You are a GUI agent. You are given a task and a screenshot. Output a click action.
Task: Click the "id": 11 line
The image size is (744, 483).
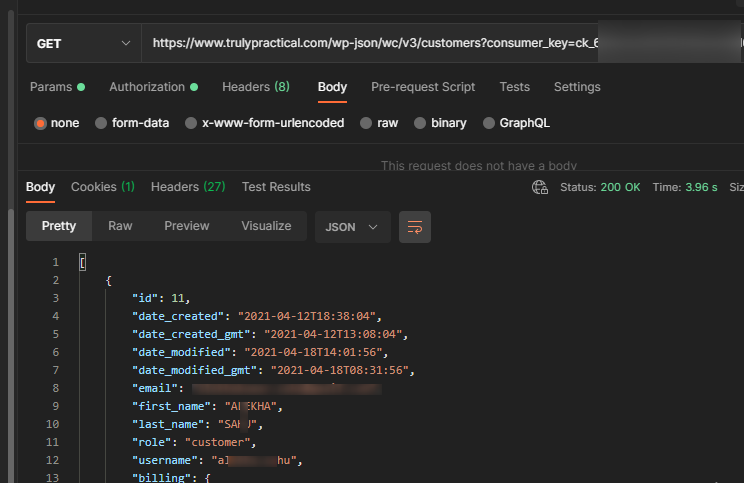(161, 298)
